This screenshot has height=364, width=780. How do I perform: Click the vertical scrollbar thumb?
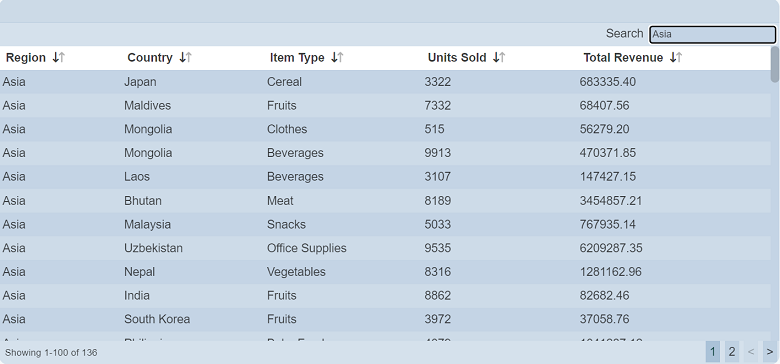coord(775,65)
